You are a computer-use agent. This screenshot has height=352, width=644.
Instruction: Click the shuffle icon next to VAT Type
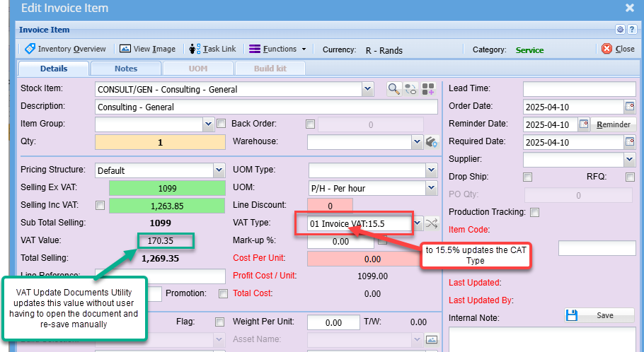click(432, 224)
